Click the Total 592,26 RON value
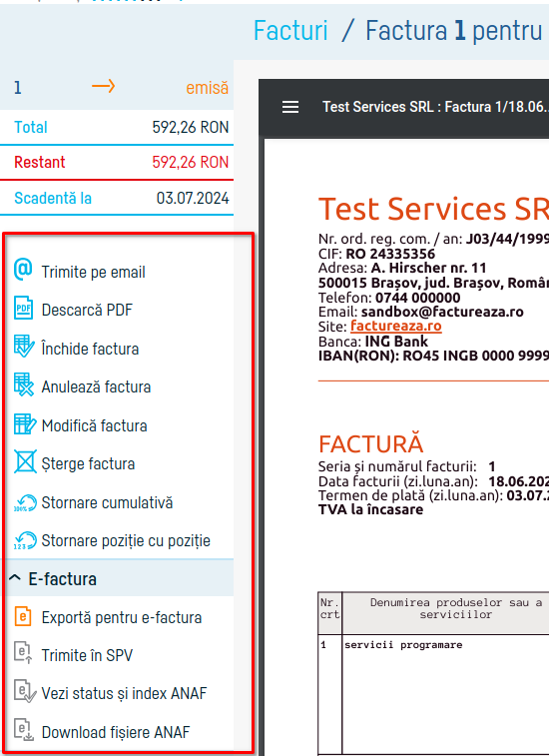549x756 pixels. (191, 127)
